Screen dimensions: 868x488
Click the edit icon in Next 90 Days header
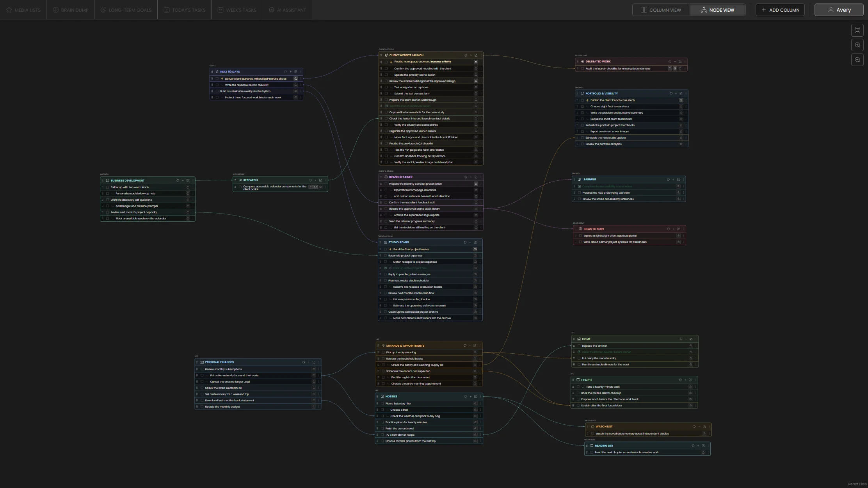pyautogui.click(x=295, y=72)
